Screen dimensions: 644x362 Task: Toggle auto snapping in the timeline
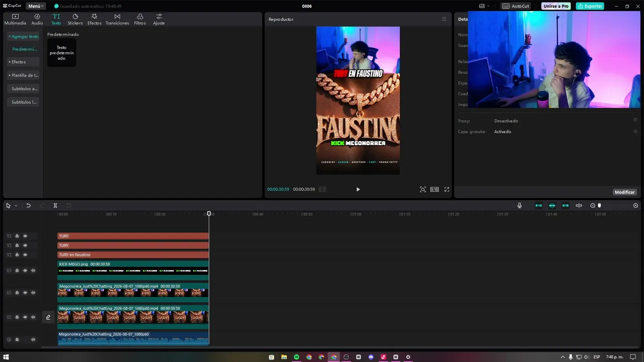[552, 206]
